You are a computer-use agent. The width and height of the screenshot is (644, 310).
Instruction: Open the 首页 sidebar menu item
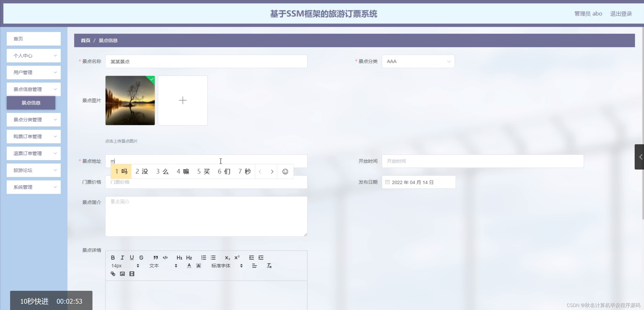34,39
